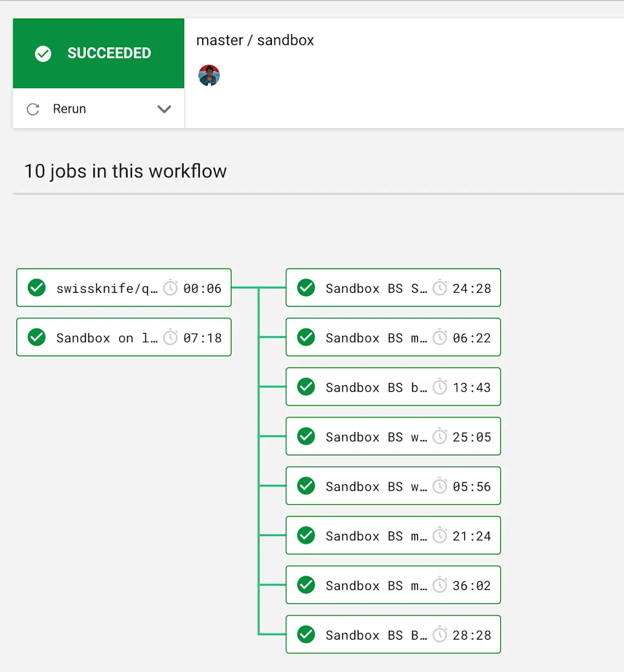
Task: Click the stopwatch icon next to 00:06
Action: pos(171,288)
